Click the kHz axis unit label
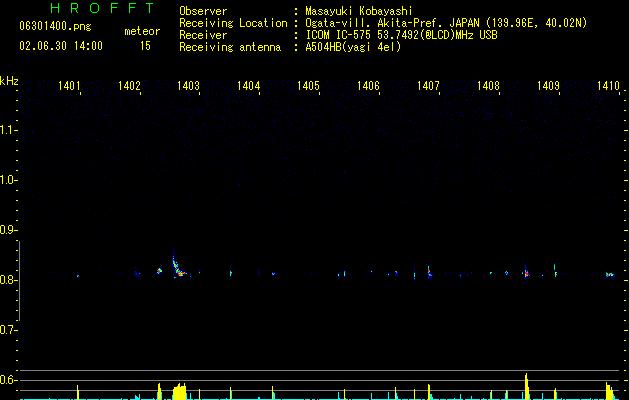This screenshot has width=629, height=400. click(9, 81)
